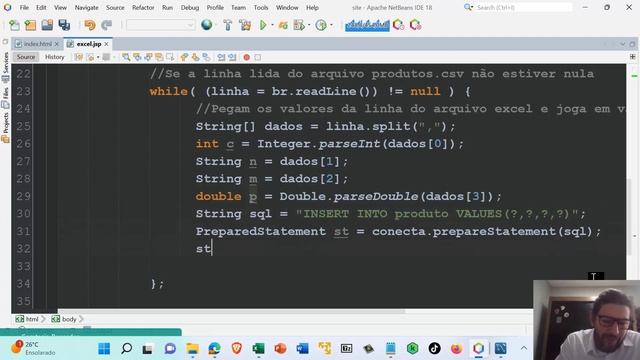Expand the Profile project dropdown arrow
Viewport: 640px width, 360px height.
(309, 25)
